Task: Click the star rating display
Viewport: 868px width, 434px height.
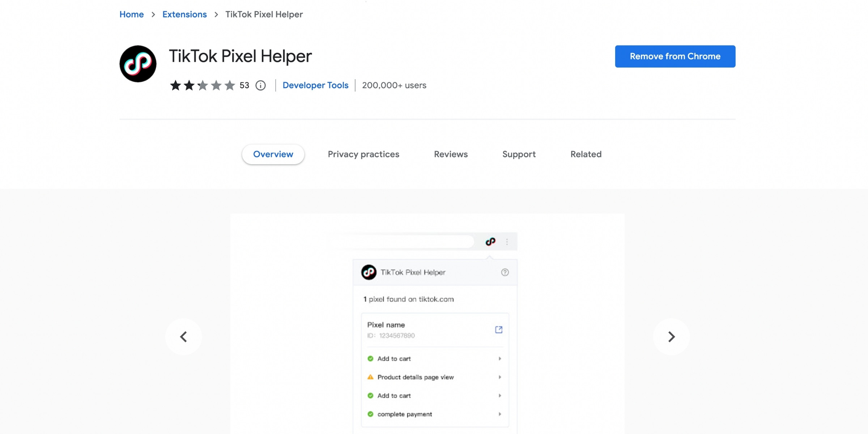Action: 203,85
